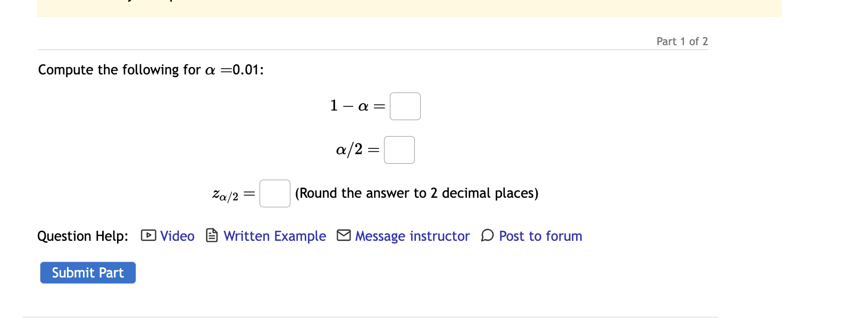Viewport: 868px width, 320px height.
Task: Click the Message instructor link
Action: [412, 235]
